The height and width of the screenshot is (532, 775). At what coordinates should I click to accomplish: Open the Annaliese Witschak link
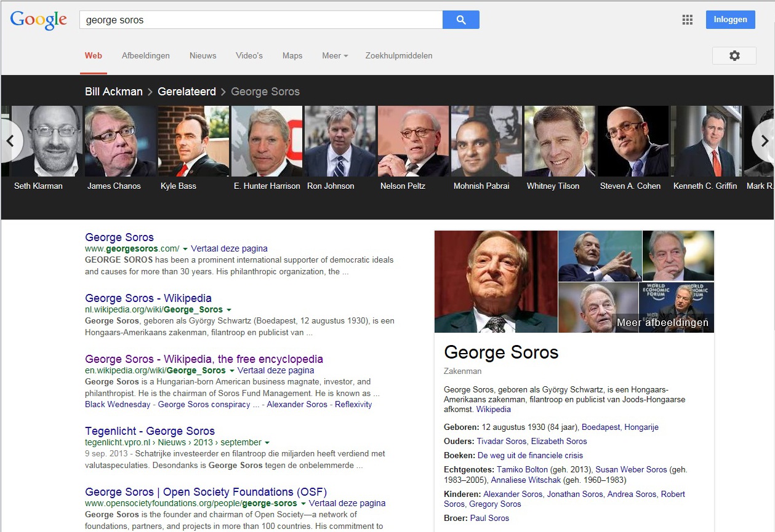tap(524, 480)
